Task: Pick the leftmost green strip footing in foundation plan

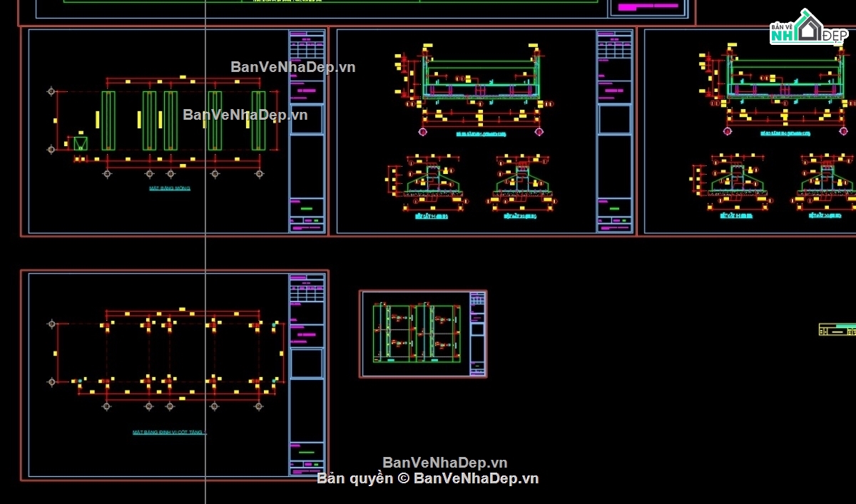Action: 108,120
